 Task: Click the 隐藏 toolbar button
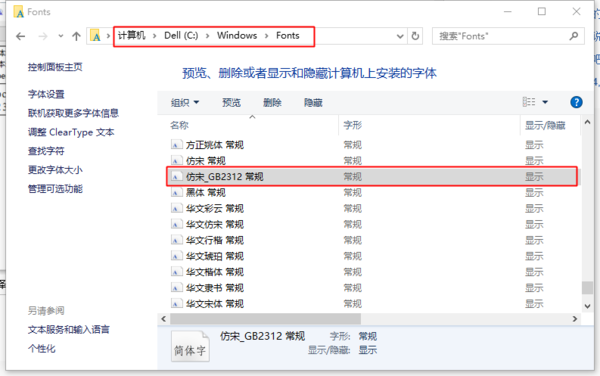313,103
